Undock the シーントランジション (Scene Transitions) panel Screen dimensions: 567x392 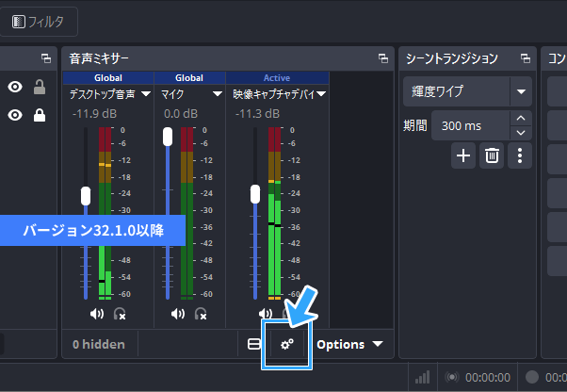526,58
